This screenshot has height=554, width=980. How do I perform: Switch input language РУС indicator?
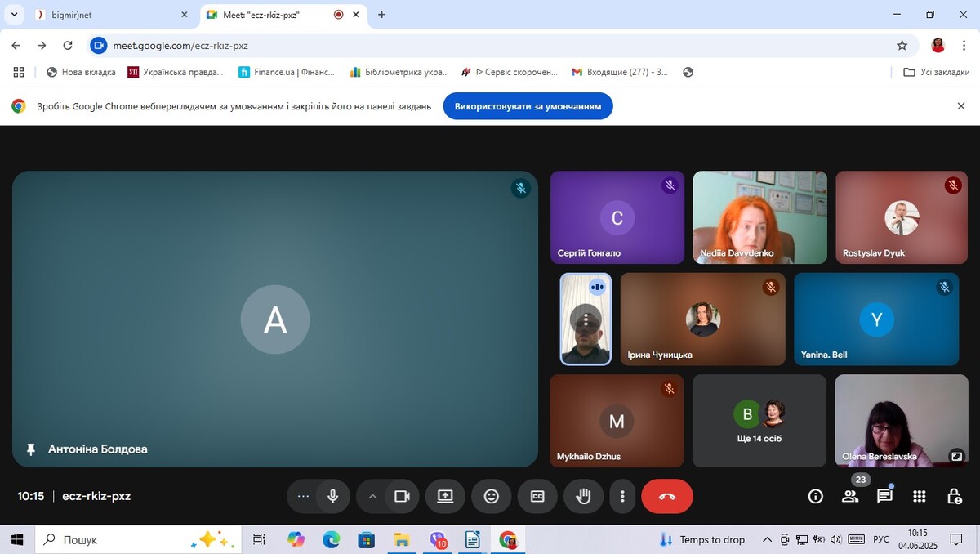(x=881, y=539)
